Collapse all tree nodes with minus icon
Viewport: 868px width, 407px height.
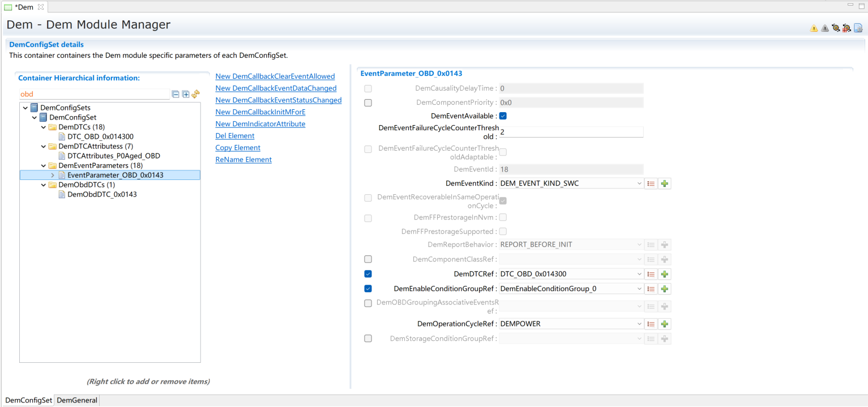click(176, 95)
